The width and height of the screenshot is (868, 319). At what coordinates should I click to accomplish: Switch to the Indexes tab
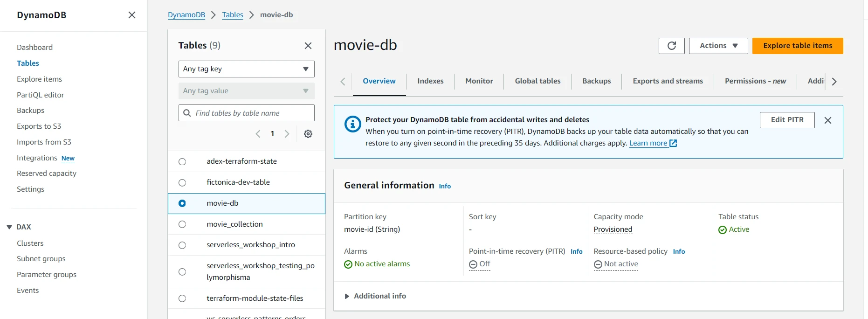point(430,81)
